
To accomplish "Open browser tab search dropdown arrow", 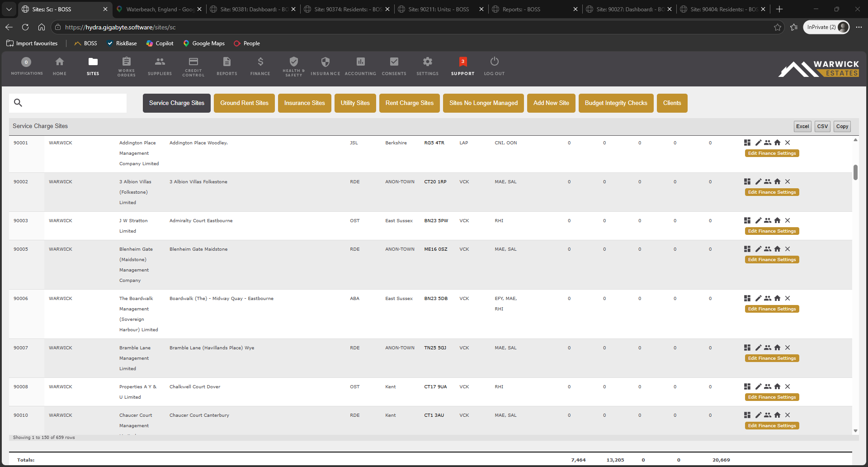I will click(9, 9).
